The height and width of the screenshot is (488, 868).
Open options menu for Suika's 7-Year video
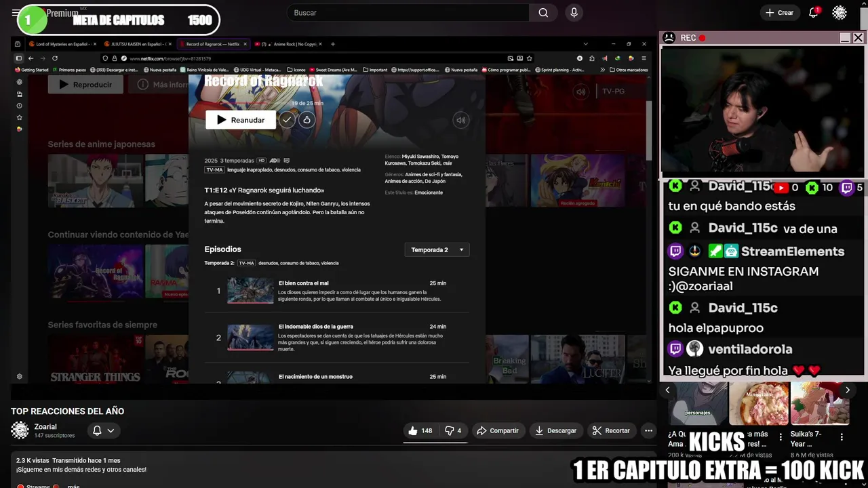click(x=842, y=437)
